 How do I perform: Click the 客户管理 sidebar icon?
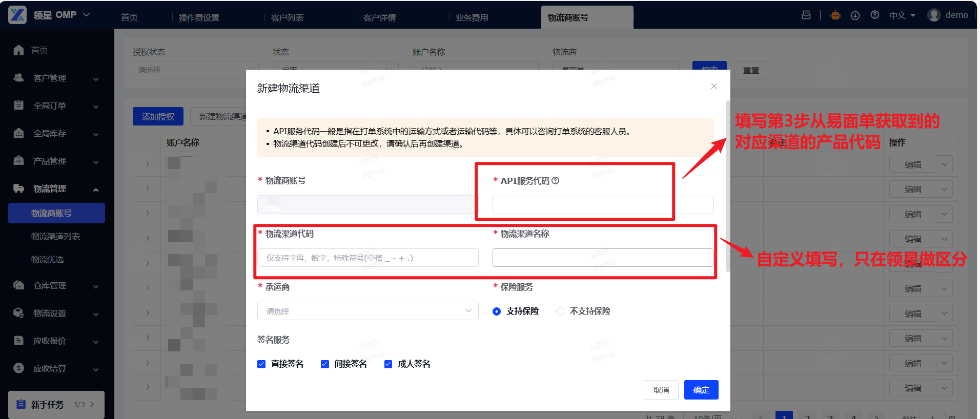(19, 78)
